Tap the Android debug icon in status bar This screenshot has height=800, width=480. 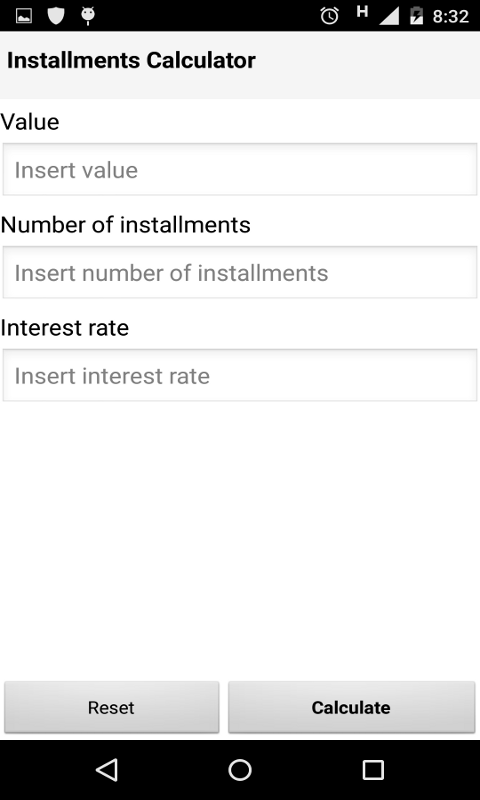[88, 16]
